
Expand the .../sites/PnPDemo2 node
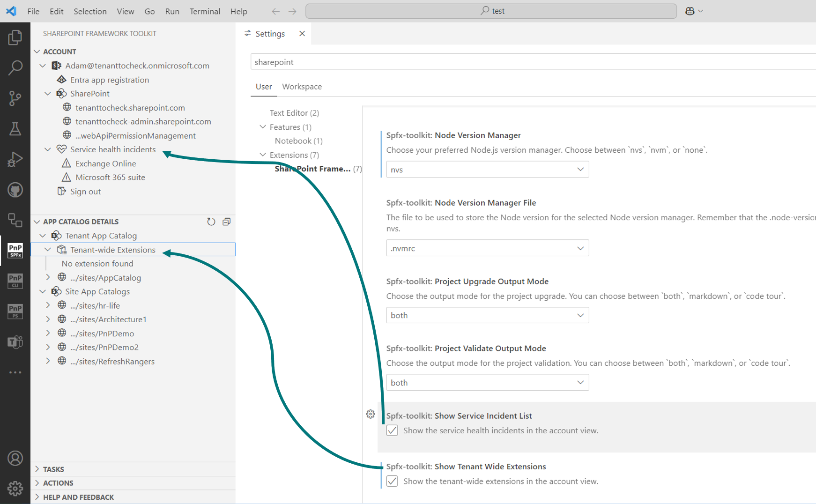(48, 347)
